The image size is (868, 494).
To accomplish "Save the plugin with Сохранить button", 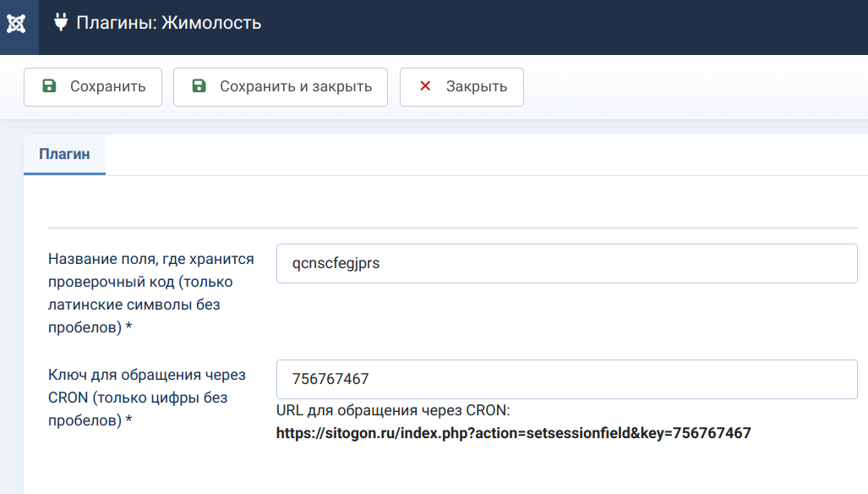I will [x=93, y=87].
